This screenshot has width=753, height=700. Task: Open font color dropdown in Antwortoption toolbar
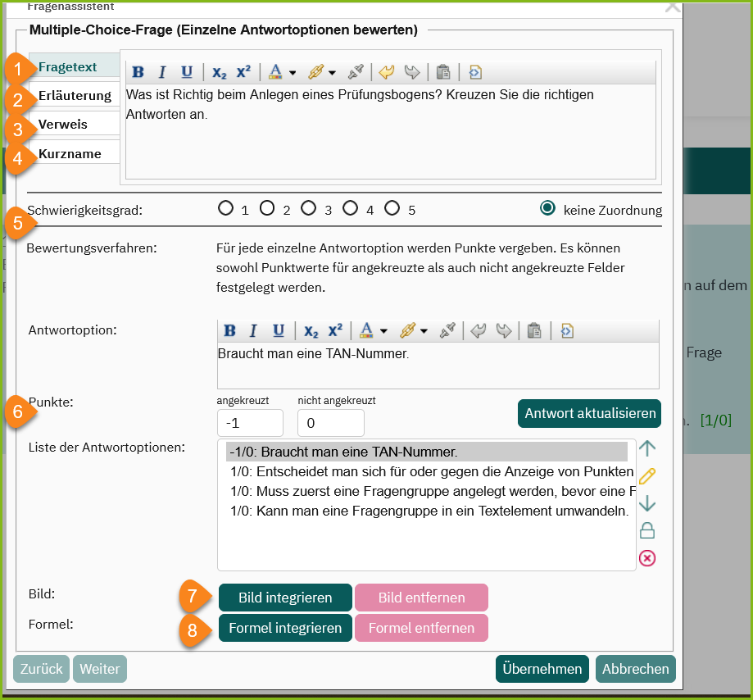pyautogui.click(x=383, y=332)
